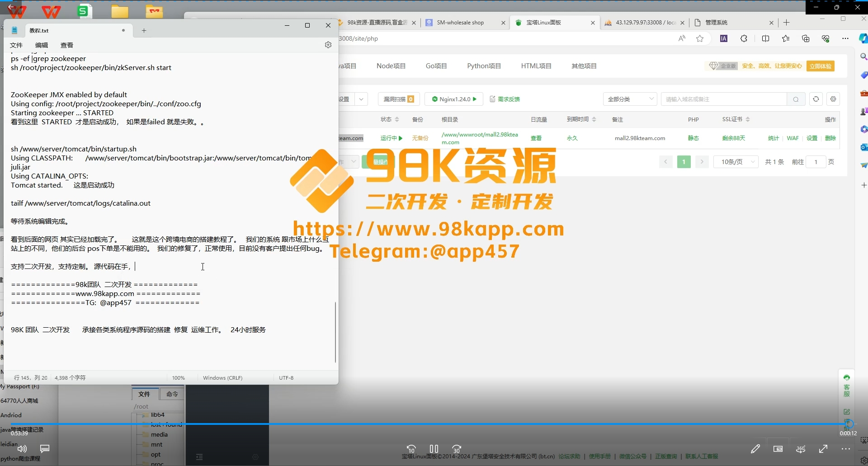Screen dimensions: 868x466
Task: Click the 立即体验 button
Action: pos(820,66)
